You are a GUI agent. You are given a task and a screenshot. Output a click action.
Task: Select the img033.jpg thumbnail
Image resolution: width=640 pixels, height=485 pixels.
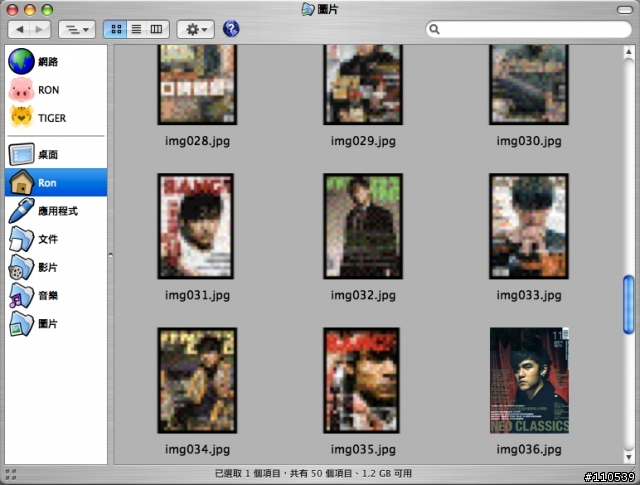pos(529,226)
